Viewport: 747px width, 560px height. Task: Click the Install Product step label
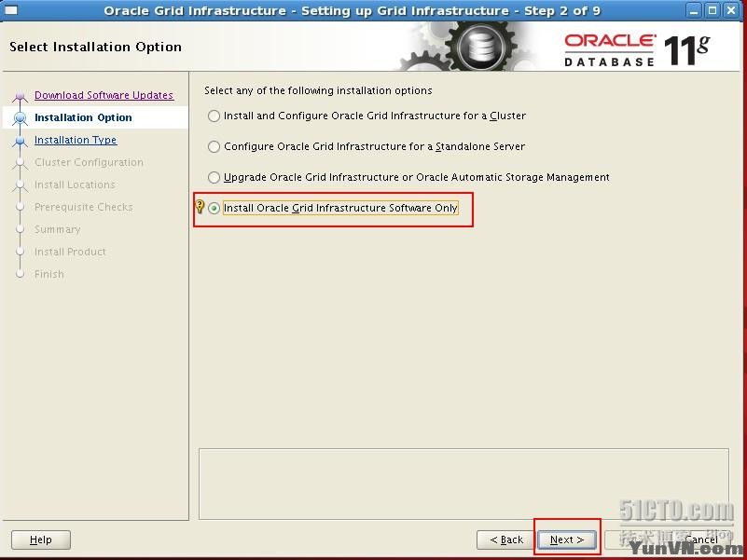(x=70, y=252)
